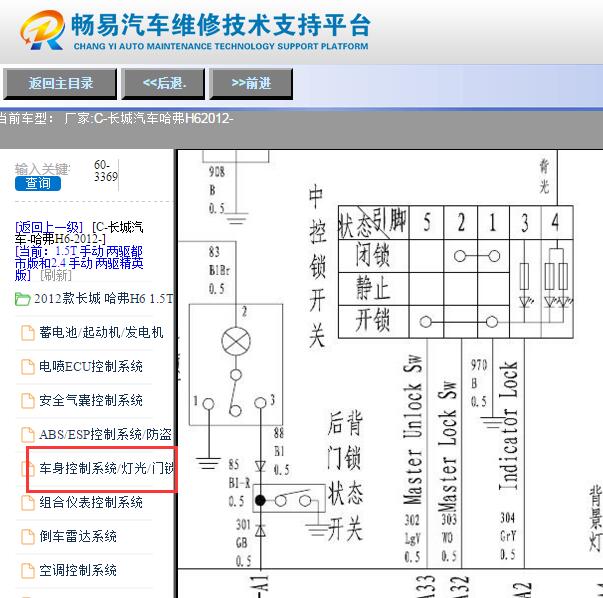Click pin column header 5 in the table
The image size is (603, 598).
(426, 223)
